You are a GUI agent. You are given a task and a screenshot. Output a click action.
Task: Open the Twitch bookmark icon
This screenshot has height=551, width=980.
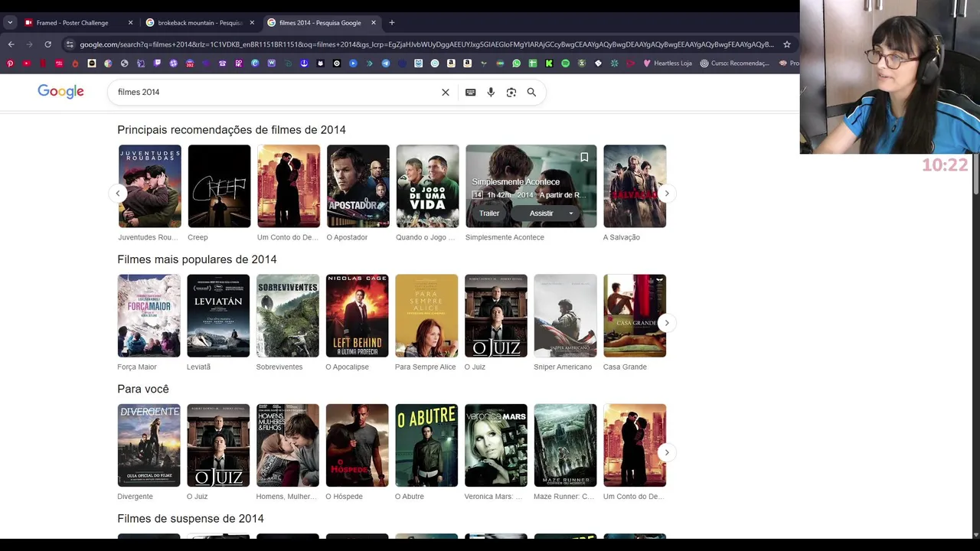coord(157,64)
